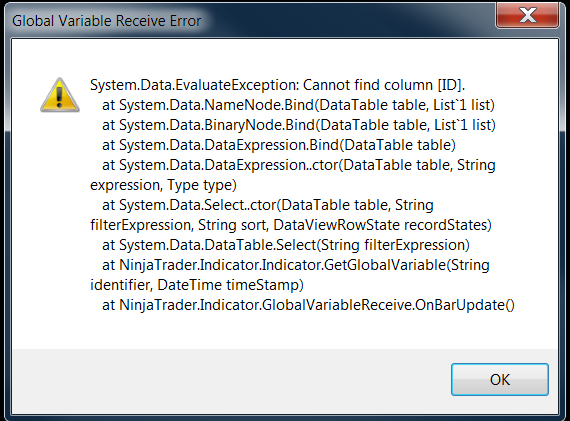Click the gray footer area beside OK
Image resolution: width=570 pixels, height=421 pixels.
click(229, 380)
